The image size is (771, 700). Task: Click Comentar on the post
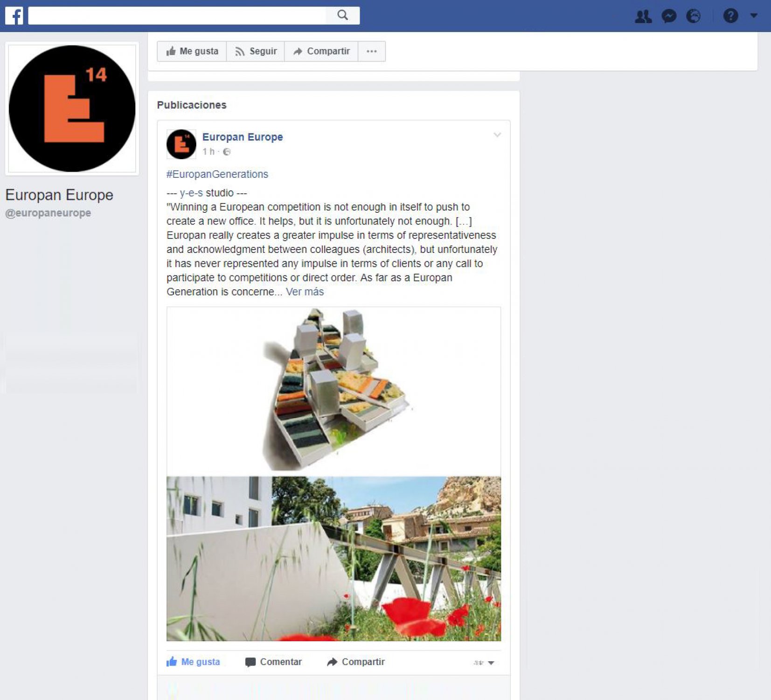click(274, 662)
